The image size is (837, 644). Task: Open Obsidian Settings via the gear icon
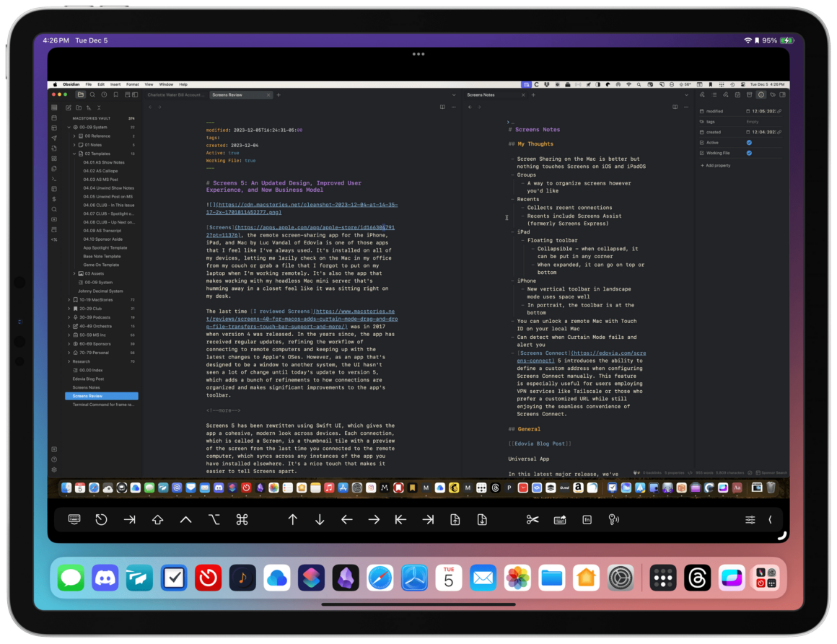[x=54, y=469]
